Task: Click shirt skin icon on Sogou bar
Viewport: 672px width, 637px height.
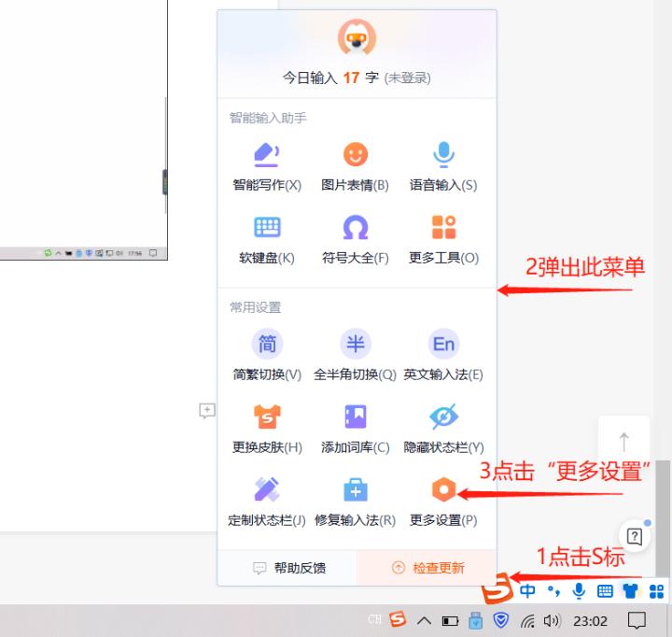Action: 630,591
